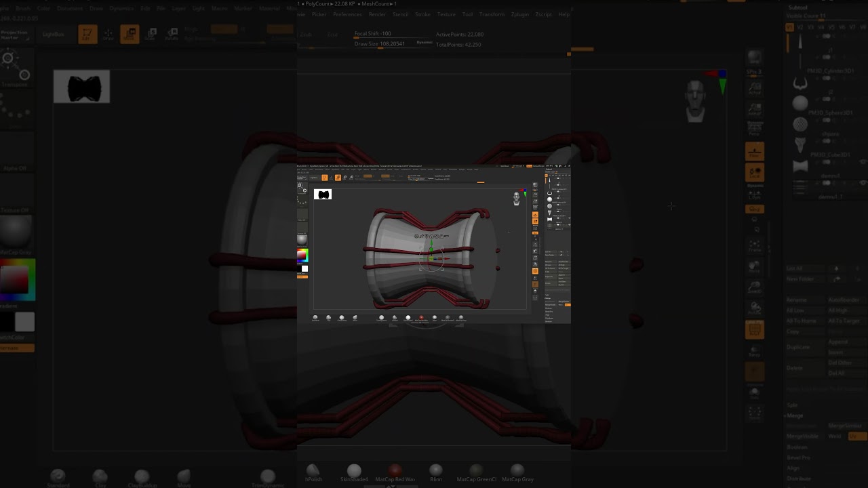The height and width of the screenshot is (488, 868).
Task: Choose the MatCap GreenCl material
Action: 477,472
